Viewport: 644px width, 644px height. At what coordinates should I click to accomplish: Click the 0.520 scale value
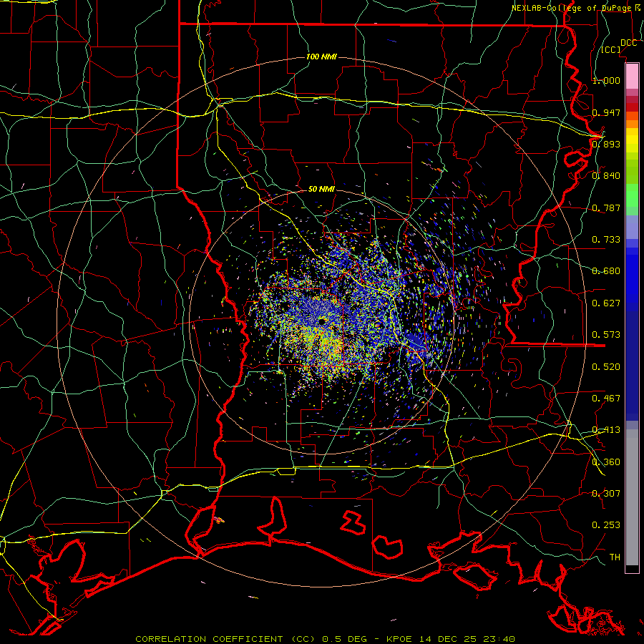click(606, 366)
